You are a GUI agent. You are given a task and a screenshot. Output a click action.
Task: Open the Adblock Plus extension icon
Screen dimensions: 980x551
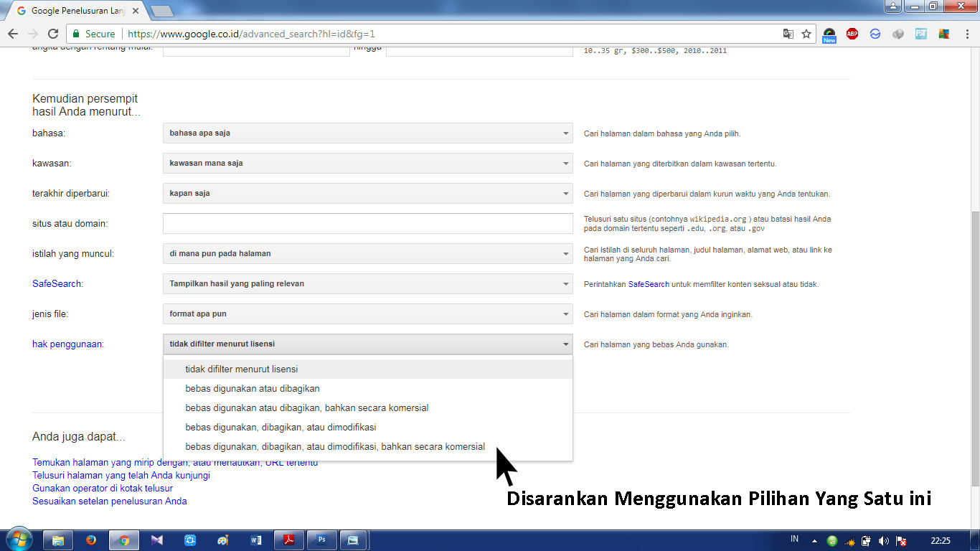pos(852,34)
